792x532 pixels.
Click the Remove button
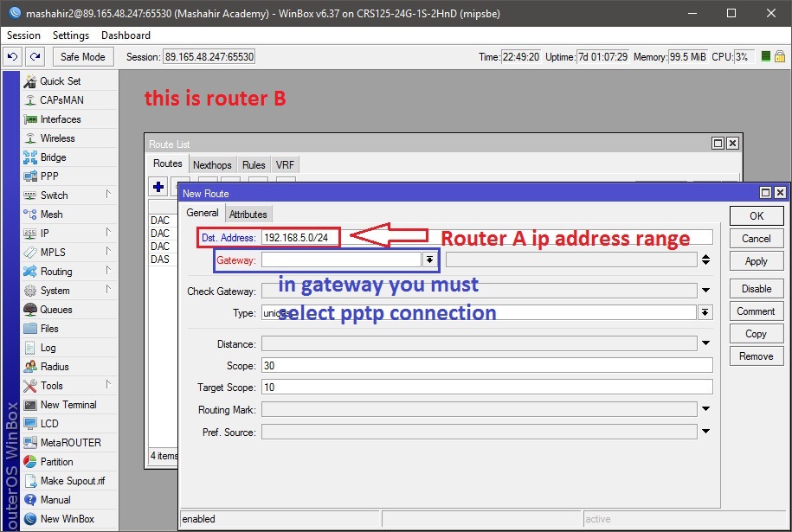pyautogui.click(x=757, y=356)
